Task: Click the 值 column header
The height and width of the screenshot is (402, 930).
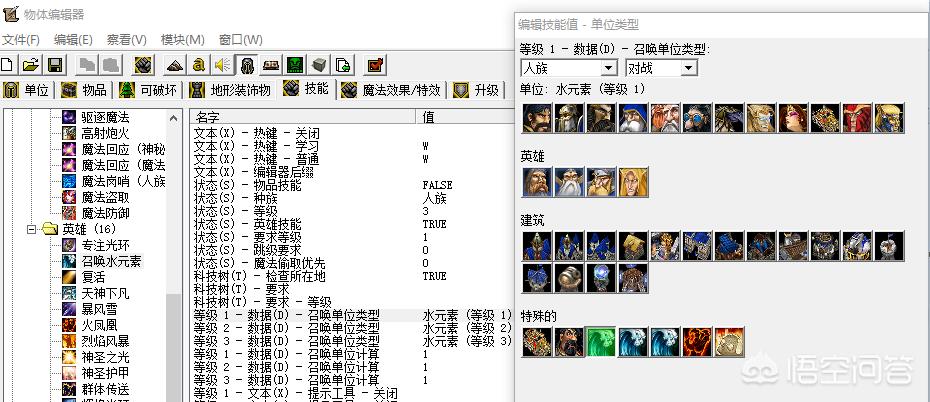Action: [x=466, y=116]
